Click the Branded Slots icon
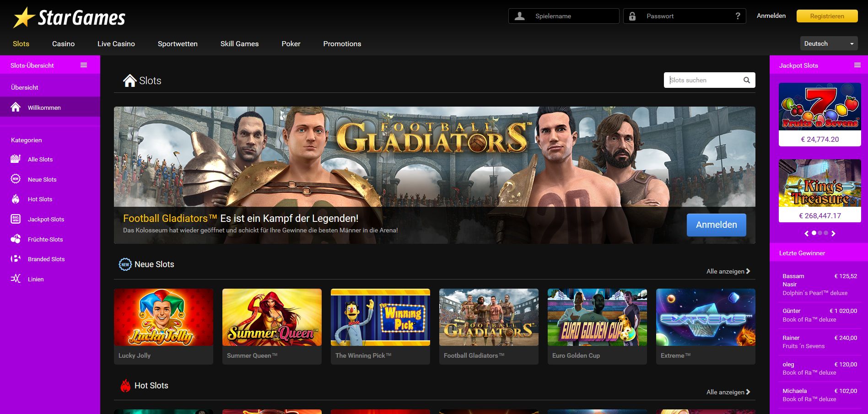Image resolution: width=868 pixels, height=414 pixels. [x=16, y=258]
